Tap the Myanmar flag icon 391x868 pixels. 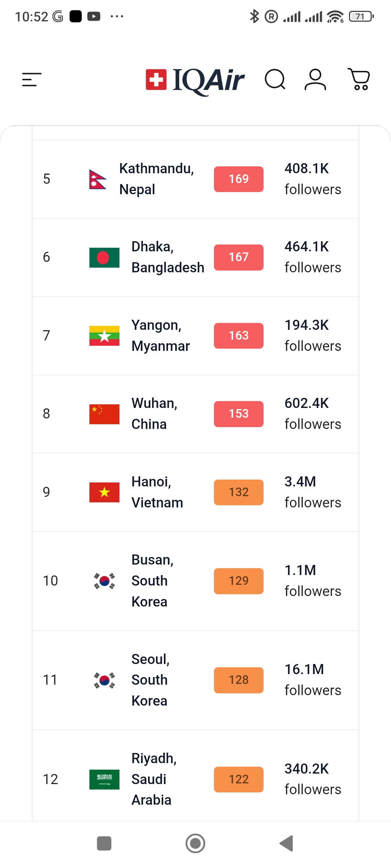tap(104, 336)
